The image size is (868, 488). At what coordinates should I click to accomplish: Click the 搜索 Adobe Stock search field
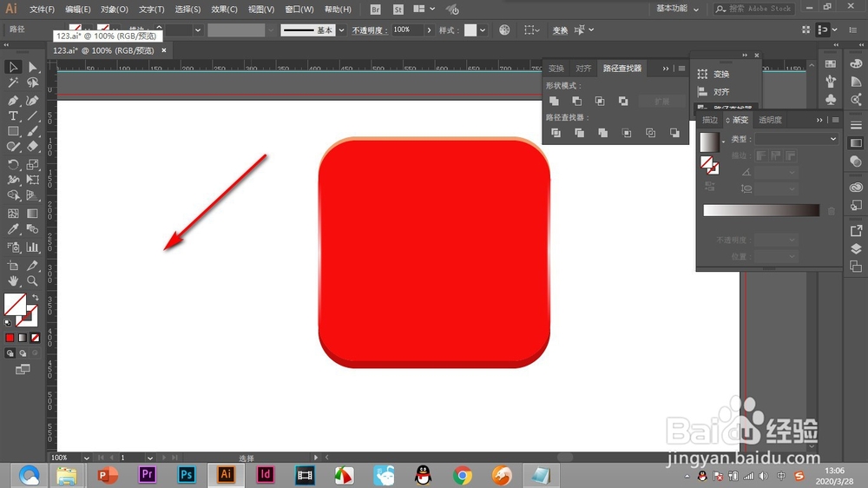pos(754,9)
